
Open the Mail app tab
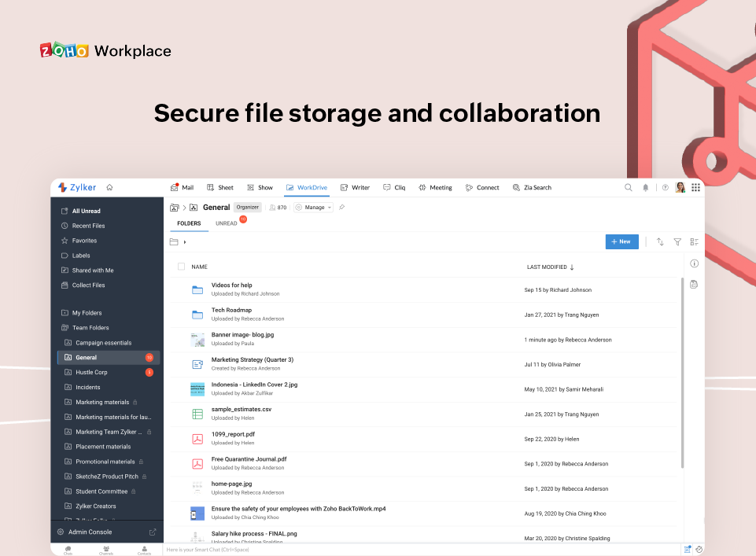pyautogui.click(x=182, y=187)
